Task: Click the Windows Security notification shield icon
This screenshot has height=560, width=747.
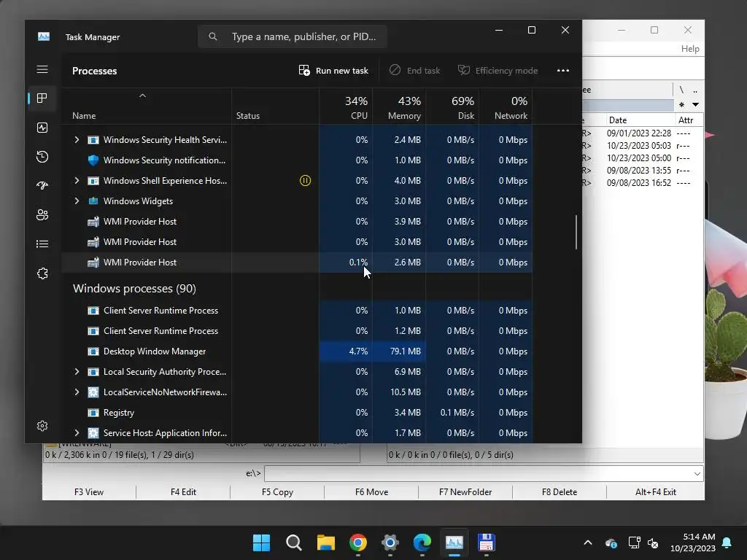Action: 93,160
